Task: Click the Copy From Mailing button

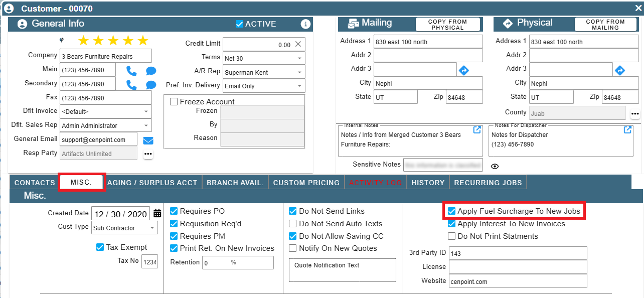Action: [x=605, y=25]
